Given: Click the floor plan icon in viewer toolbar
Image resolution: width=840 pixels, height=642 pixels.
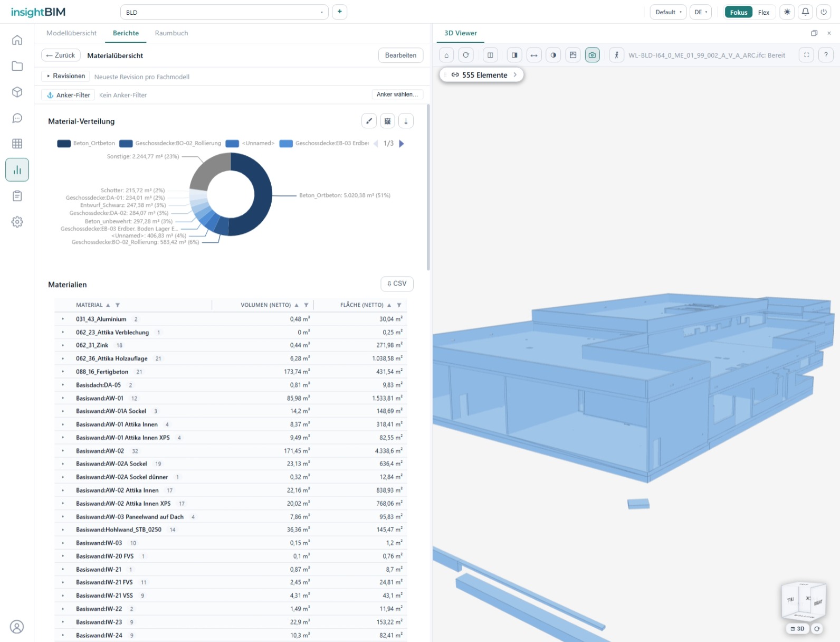Looking at the screenshot, I should (573, 55).
